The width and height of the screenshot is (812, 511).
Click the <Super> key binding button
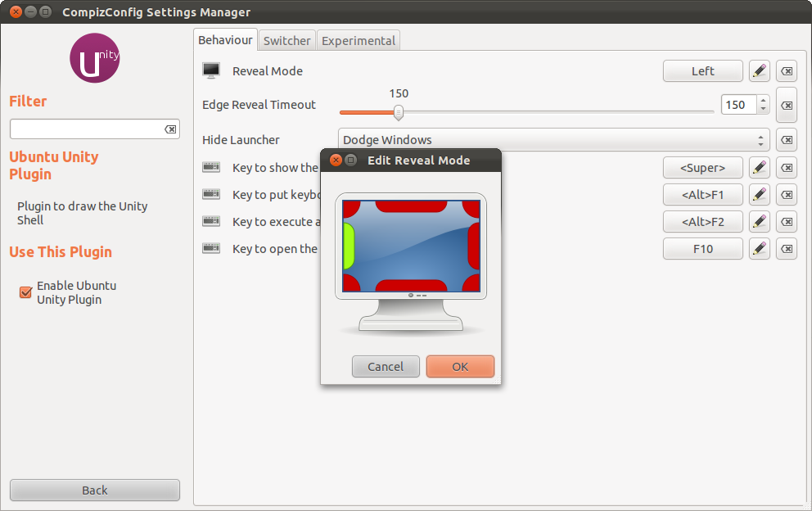click(703, 167)
